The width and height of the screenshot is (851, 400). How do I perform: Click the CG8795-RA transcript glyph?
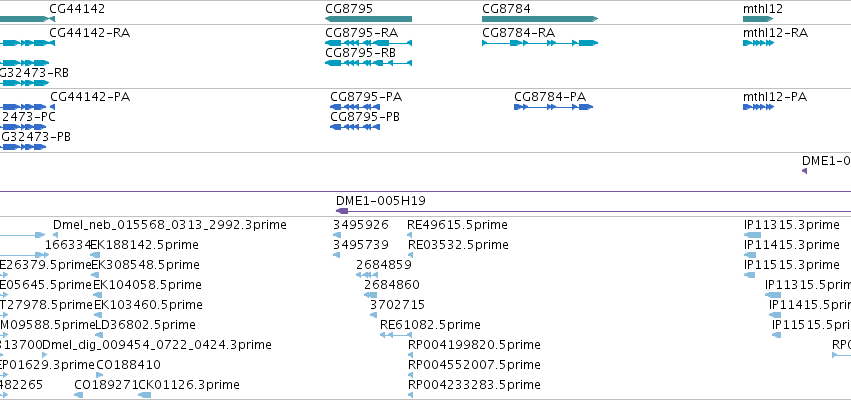[369, 43]
